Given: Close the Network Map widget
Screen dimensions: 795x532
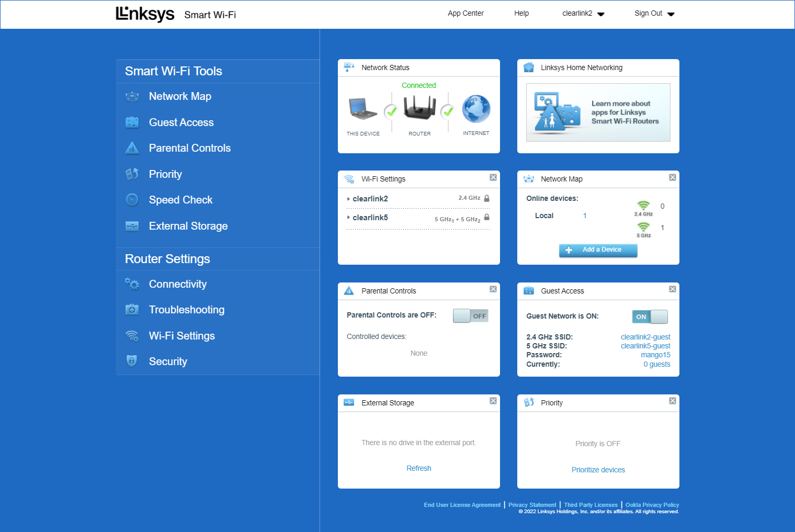Looking at the screenshot, I should pyautogui.click(x=673, y=177).
